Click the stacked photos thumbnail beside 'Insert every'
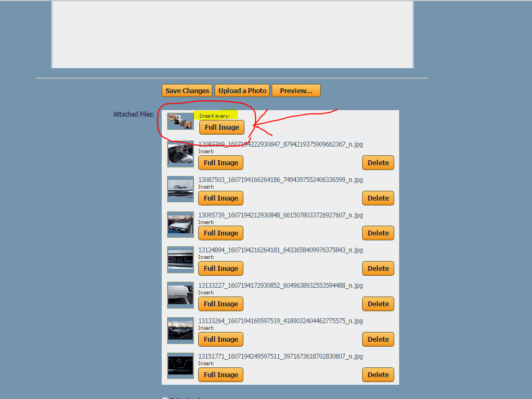Image resolution: width=532 pixels, height=399 pixels. click(180, 122)
